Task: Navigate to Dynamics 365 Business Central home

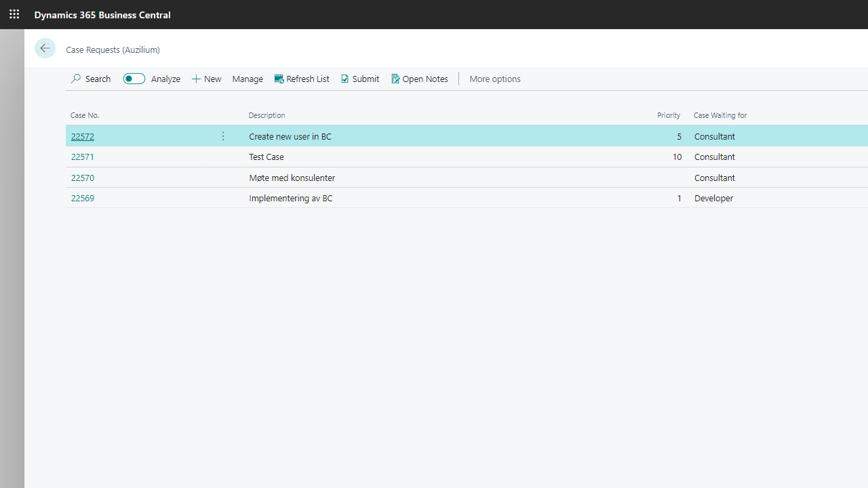Action: (102, 14)
